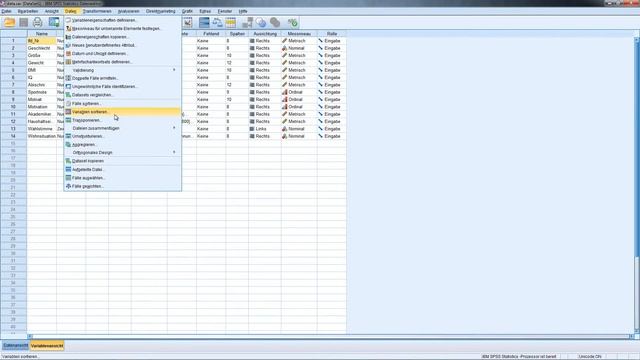Screen dimensions: 640x360
Task: Click the icon beside Aggregieren
Action: point(68,144)
